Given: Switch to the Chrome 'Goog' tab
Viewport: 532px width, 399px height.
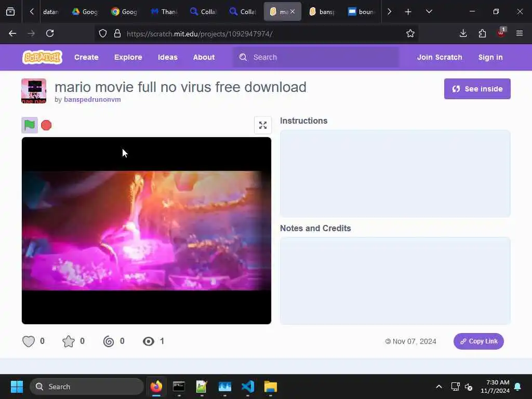Looking at the screenshot, I should pos(124,12).
